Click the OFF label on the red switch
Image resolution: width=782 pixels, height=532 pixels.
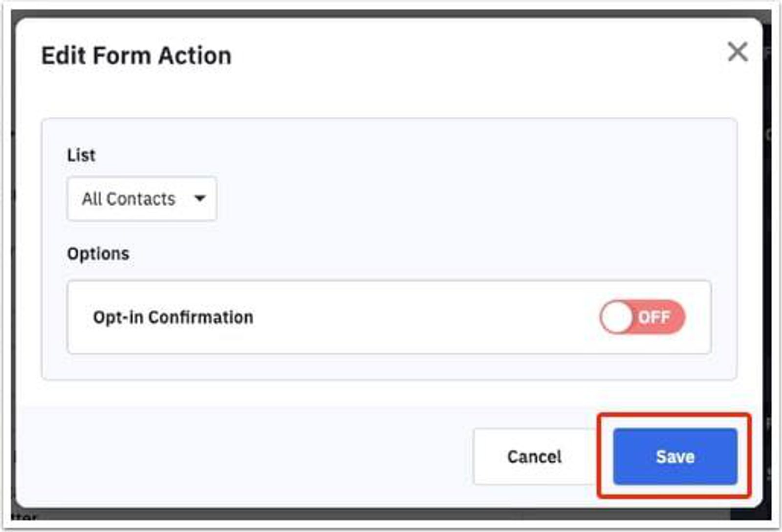[654, 317]
